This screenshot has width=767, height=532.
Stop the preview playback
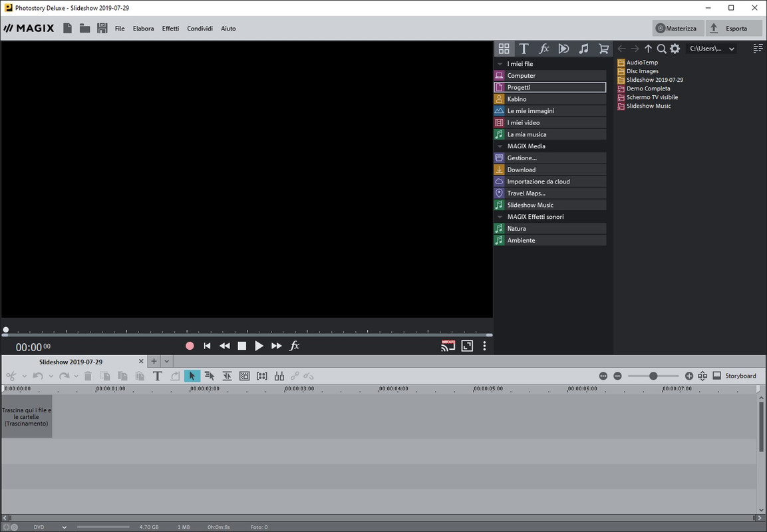(x=241, y=346)
